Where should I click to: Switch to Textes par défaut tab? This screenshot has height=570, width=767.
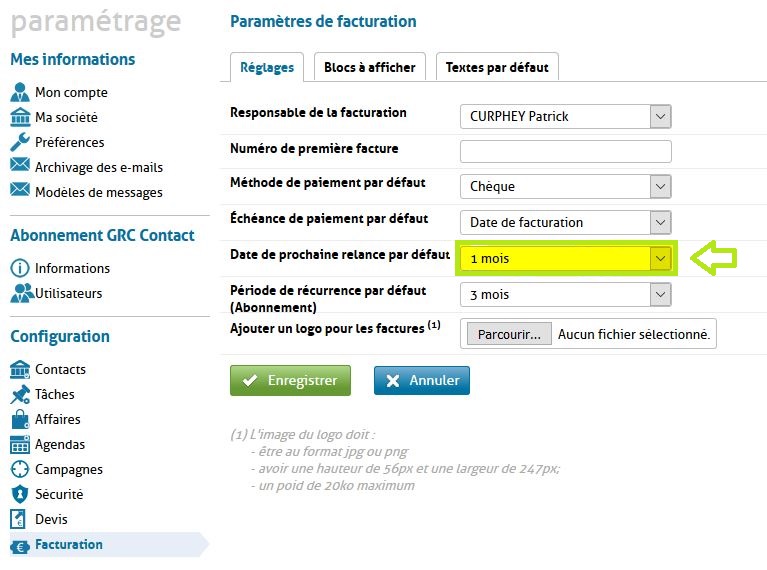pos(497,68)
